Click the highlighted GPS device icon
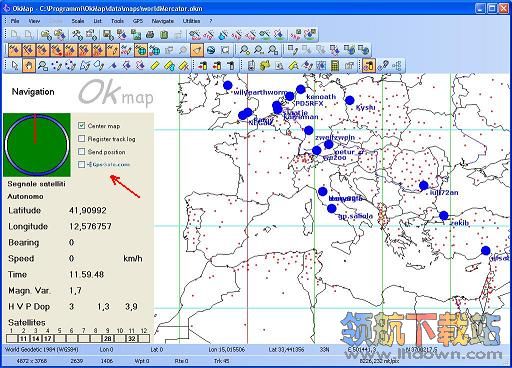The width and height of the screenshot is (512, 368). (x=369, y=65)
